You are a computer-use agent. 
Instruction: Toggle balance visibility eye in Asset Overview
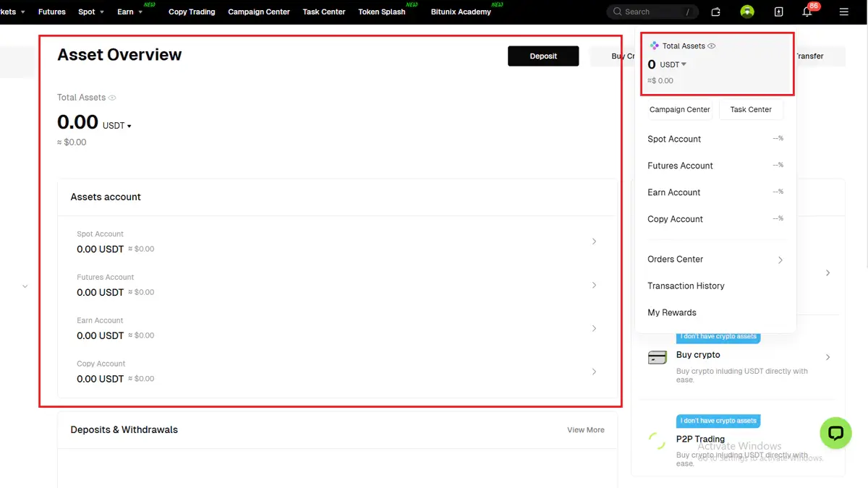(112, 98)
